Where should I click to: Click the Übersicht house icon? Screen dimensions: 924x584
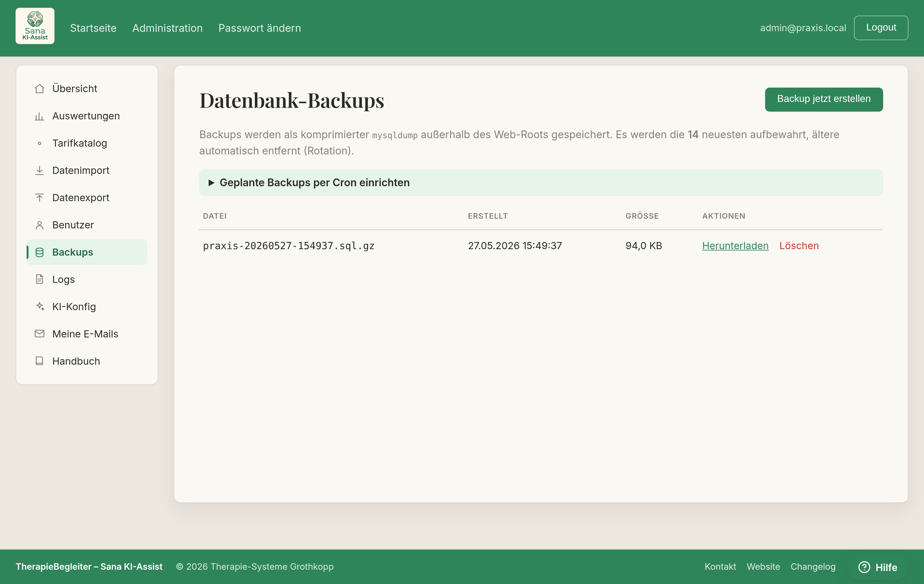[40, 89]
